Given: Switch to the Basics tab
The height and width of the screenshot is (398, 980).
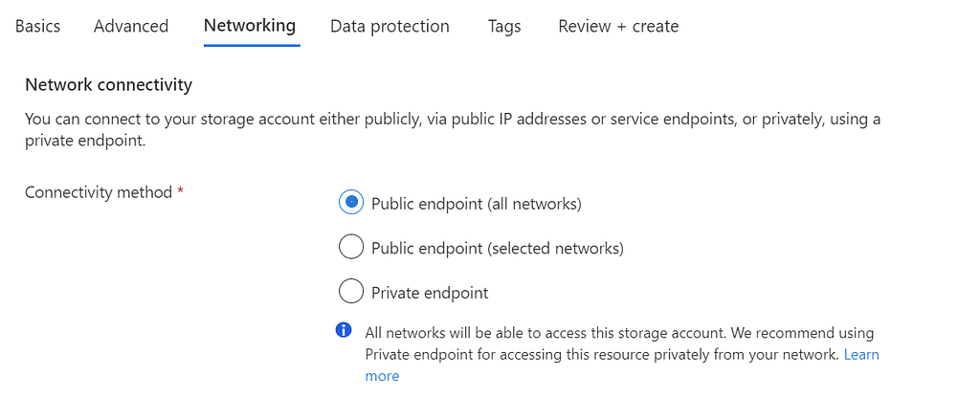Looking at the screenshot, I should 37,26.
